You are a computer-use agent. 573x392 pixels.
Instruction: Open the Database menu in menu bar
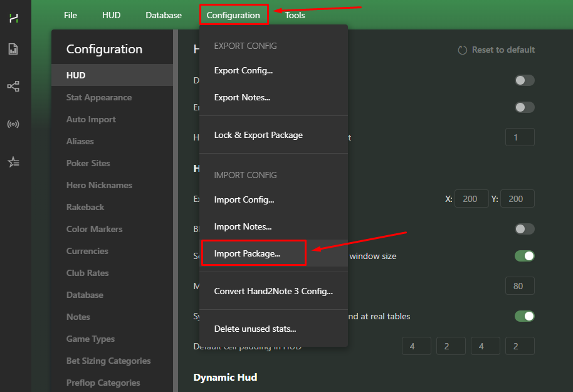pyautogui.click(x=164, y=15)
